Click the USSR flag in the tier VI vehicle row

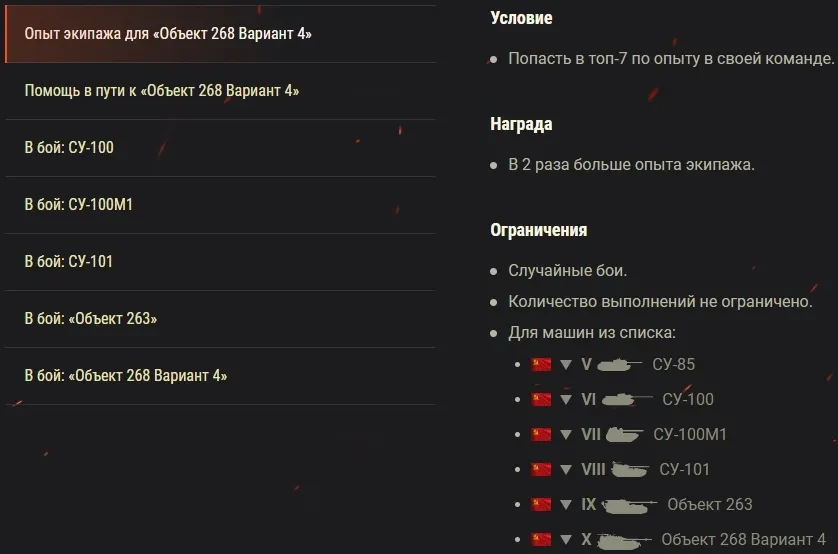(541, 400)
